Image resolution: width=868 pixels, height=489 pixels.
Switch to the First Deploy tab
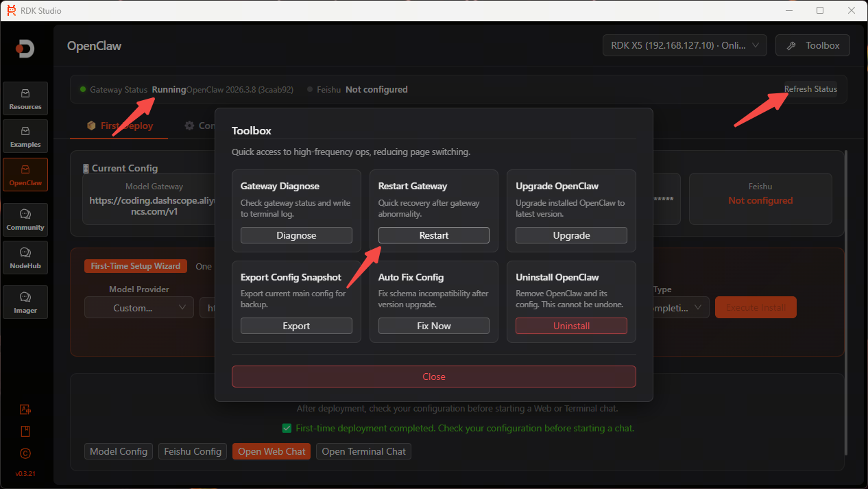click(x=119, y=126)
